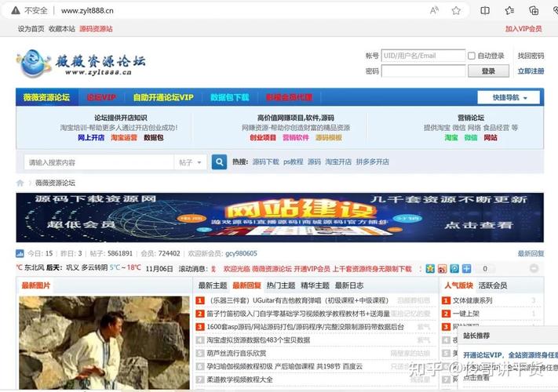
Task: Open the 营销软件 link
Action: pyautogui.click(x=296, y=137)
